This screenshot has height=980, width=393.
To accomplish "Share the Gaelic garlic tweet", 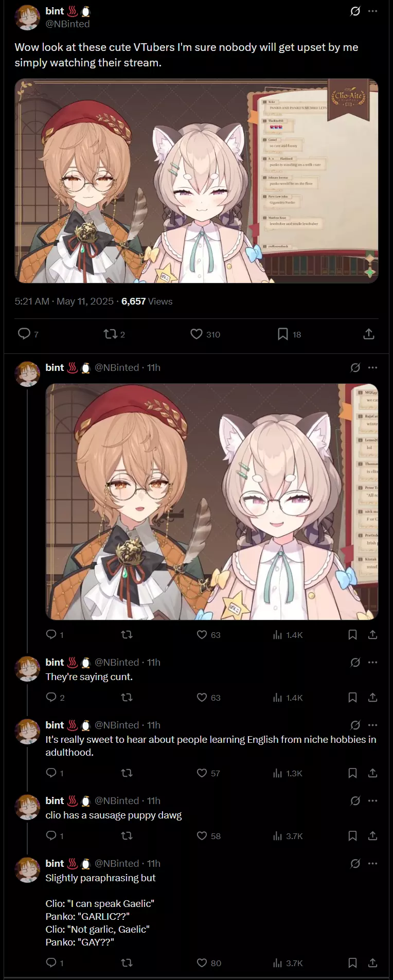I will [x=373, y=962].
